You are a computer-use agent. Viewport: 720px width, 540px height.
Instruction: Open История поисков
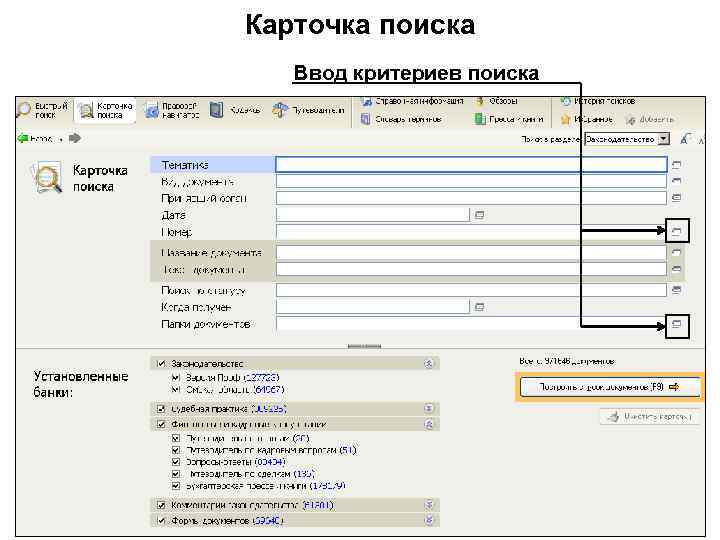point(598,101)
